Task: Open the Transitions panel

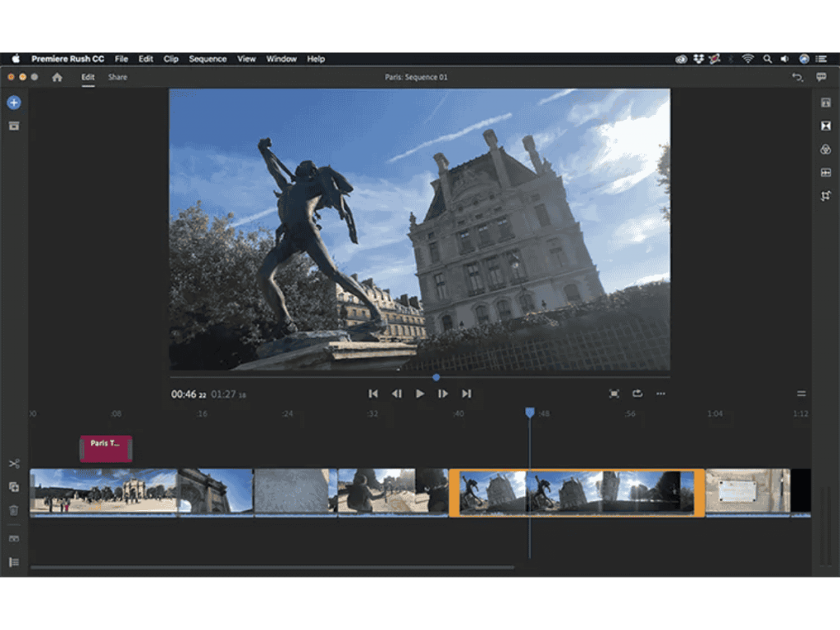Action: (827, 126)
